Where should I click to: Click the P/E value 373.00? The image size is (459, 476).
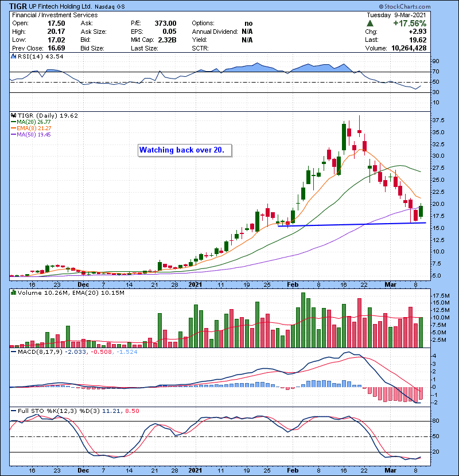click(x=165, y=24)
